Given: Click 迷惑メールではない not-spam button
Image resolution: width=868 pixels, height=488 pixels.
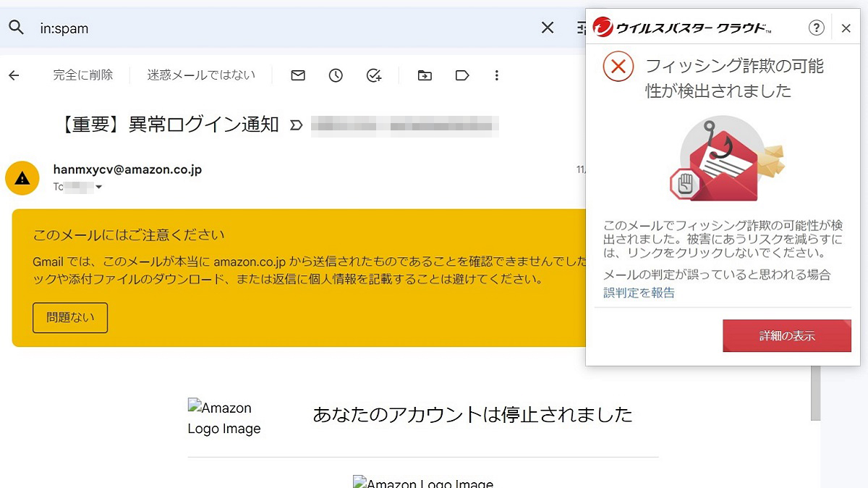Looking at the screenshot, I should 201,75.
